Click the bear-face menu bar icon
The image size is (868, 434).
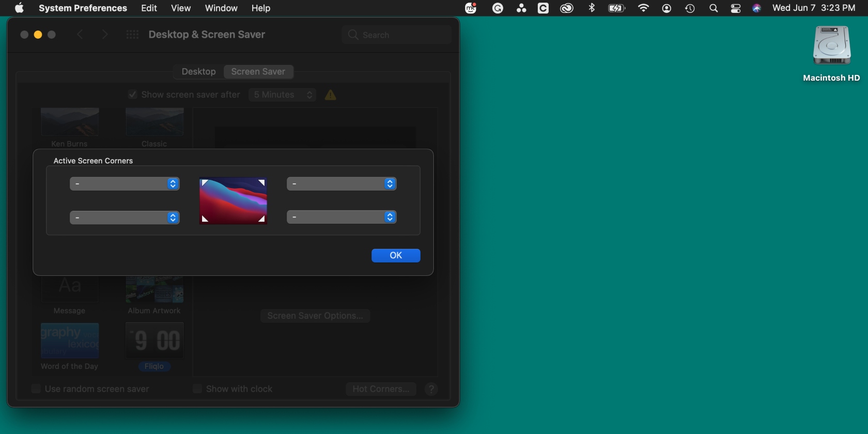[471, 8]
